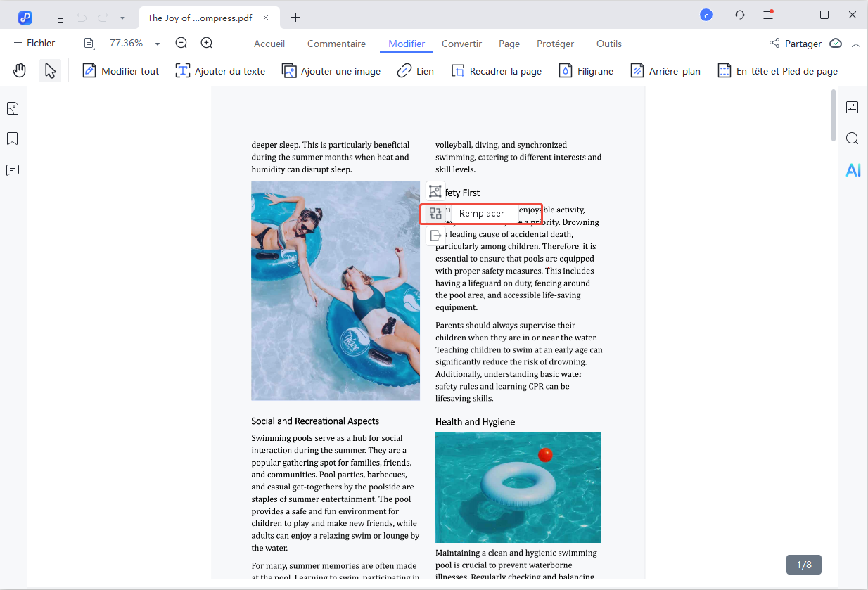The width and height of the screenshot is (868, 590).
Task: Open the zoom percentage dropdown
Action: coord(156,42)
